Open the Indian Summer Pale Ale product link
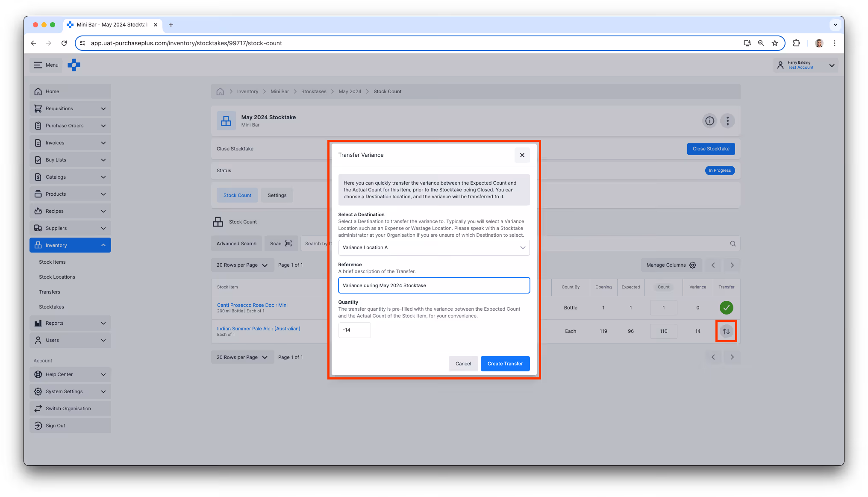868x497 pixels. 259,329
